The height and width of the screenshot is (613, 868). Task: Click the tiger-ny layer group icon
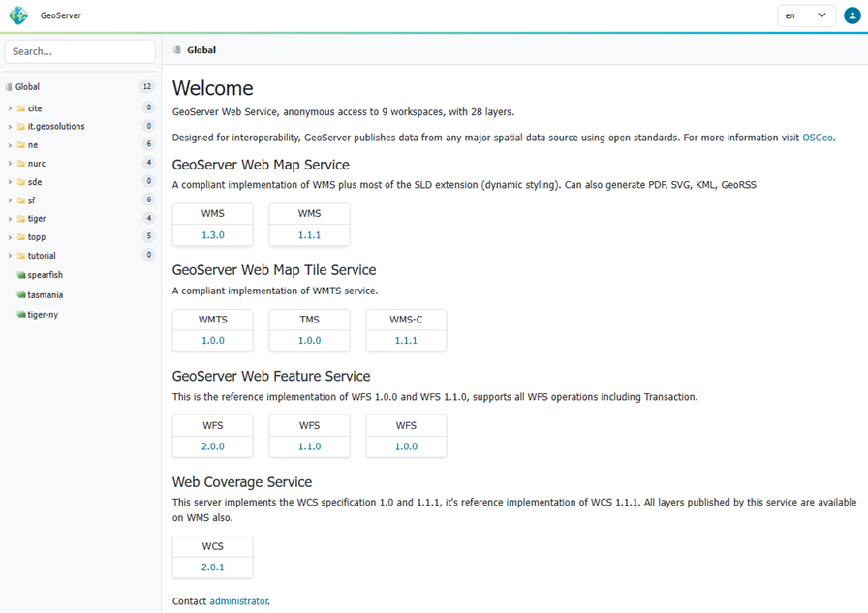[20, 315]
